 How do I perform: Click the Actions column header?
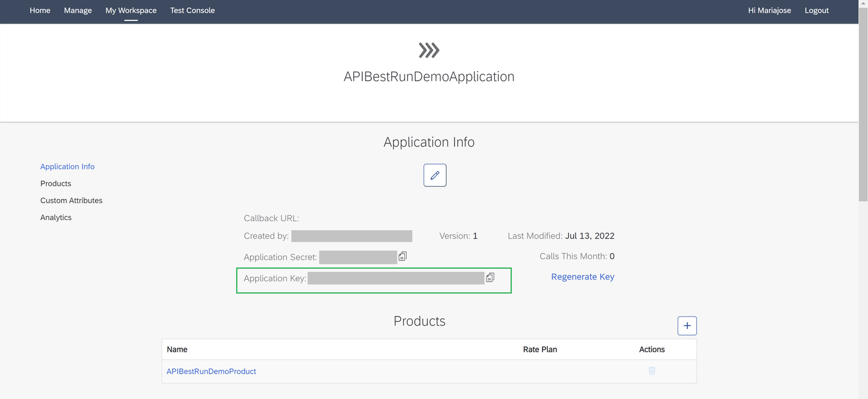(652, 350)
